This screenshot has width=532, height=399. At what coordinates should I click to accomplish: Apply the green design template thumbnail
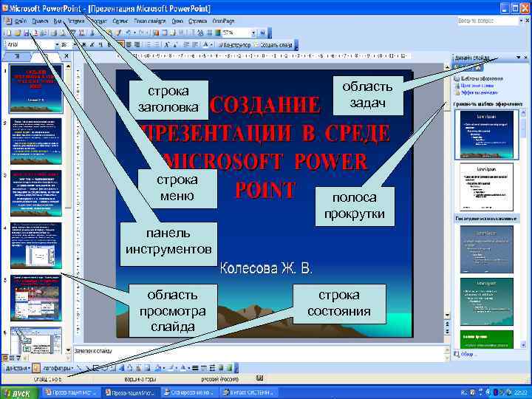(487, 339)
